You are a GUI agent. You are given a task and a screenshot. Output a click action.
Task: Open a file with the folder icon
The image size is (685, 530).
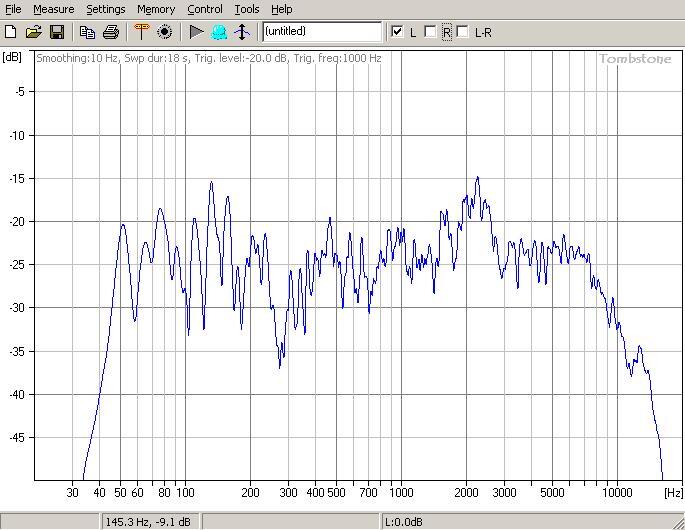pyautogui.click(x=33, y=32)
